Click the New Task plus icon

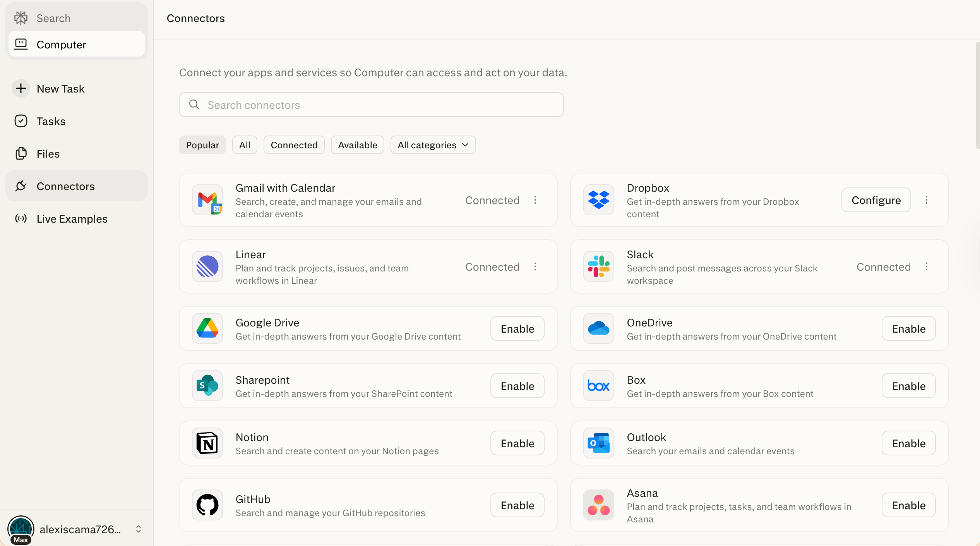pos(21,89)
